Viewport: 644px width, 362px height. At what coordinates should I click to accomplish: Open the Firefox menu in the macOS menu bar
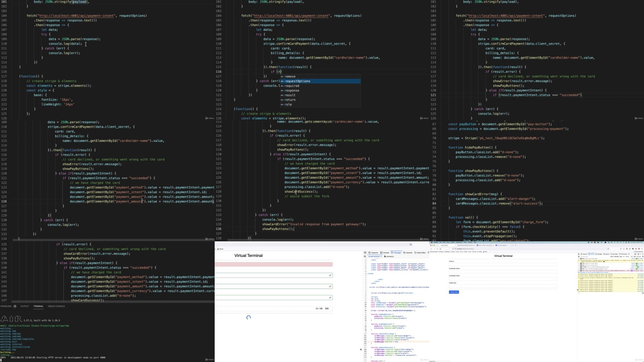[436, 242]
